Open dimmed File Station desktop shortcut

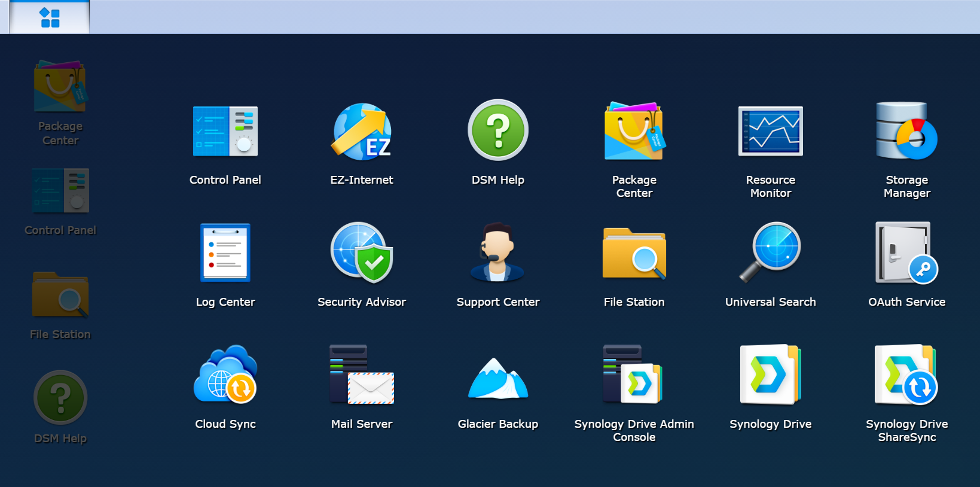click(60, 295)
